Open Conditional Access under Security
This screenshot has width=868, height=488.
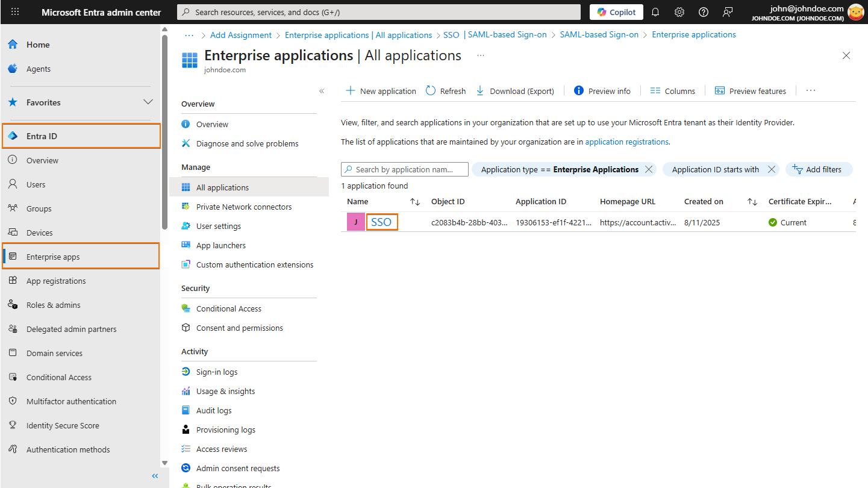coord(228,308)
